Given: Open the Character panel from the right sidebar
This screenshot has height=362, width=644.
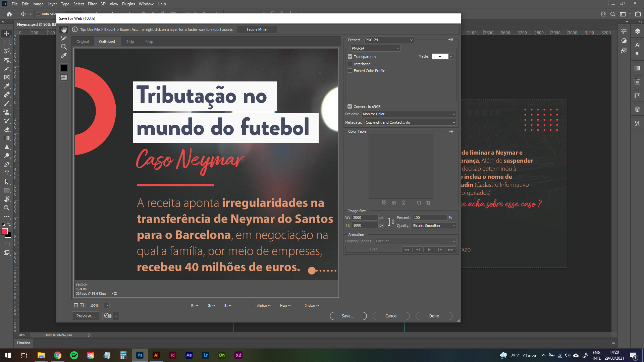Looking at the screenshot, I should [637, 44].
